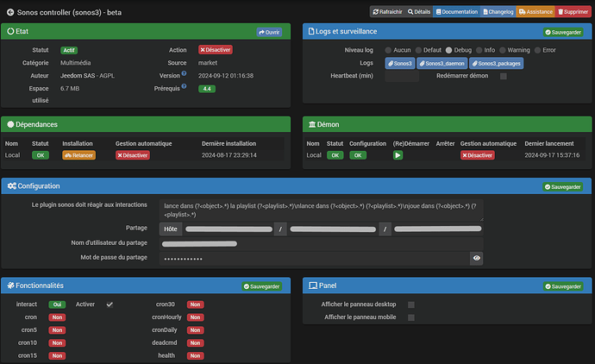
Task: Select the Warning log level
Action: click(x=503, y=50)
